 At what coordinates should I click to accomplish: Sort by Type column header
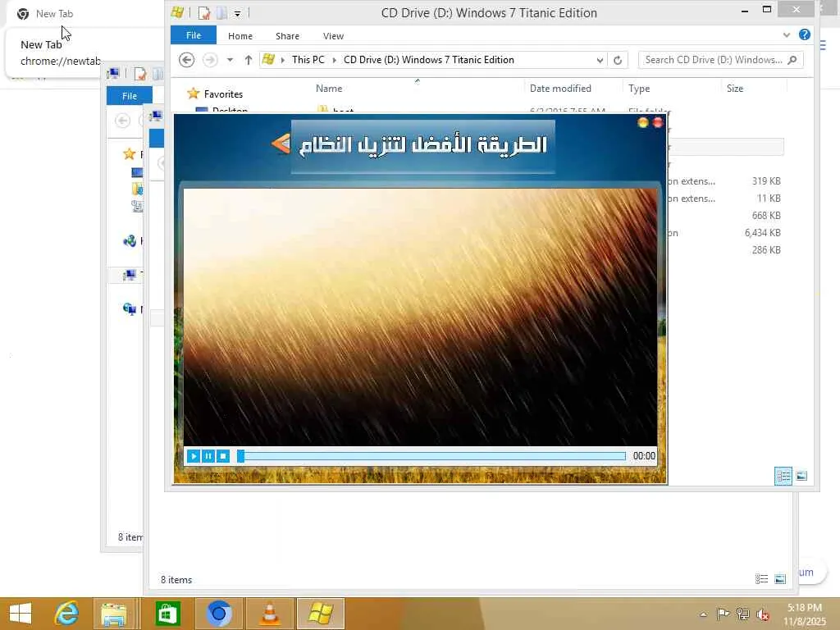(639, 89)
